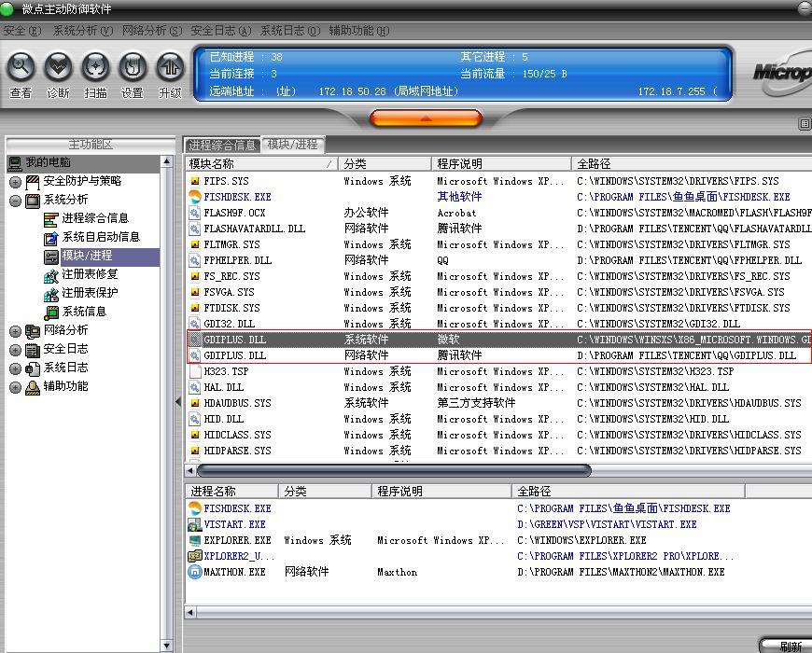Open the 系统分析(V) menu
This screenshot has width=812, height=653.
(83, 31)
